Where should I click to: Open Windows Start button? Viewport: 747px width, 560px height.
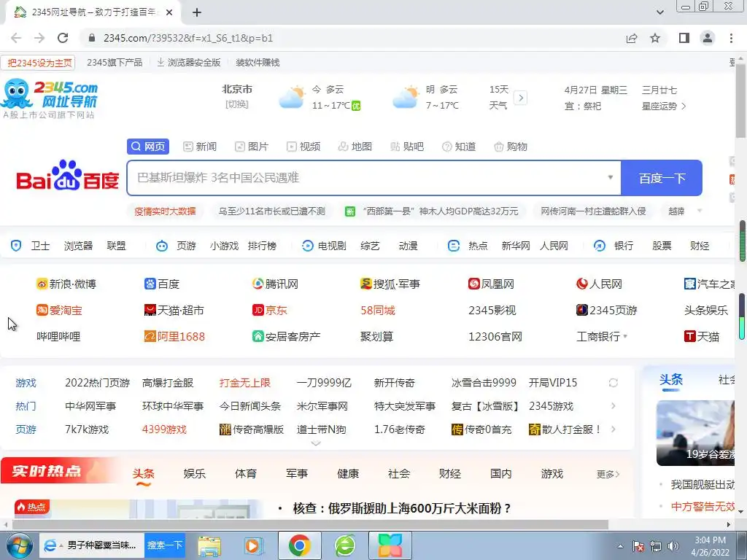[x=19, y=545]
